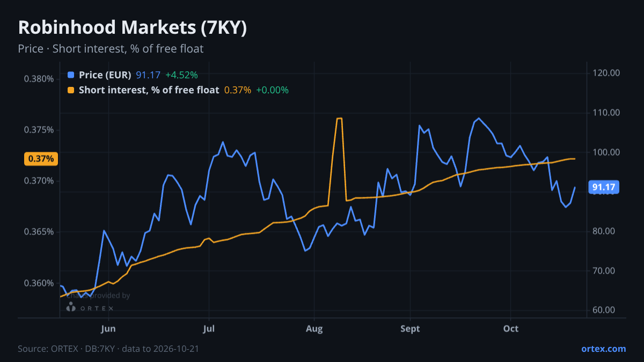This screenshot has width=644, height=362.
Task: Click the orange 0.37% left-axis marker
Action: (41, 159)
